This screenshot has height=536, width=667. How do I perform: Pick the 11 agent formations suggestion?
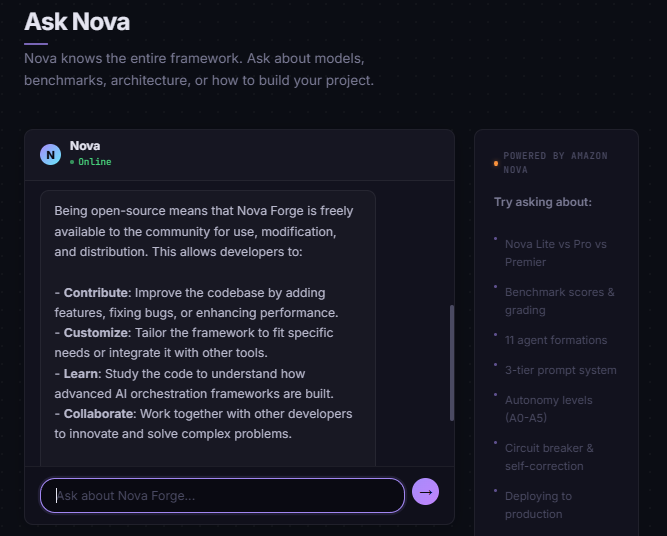[x=555, y=340]
